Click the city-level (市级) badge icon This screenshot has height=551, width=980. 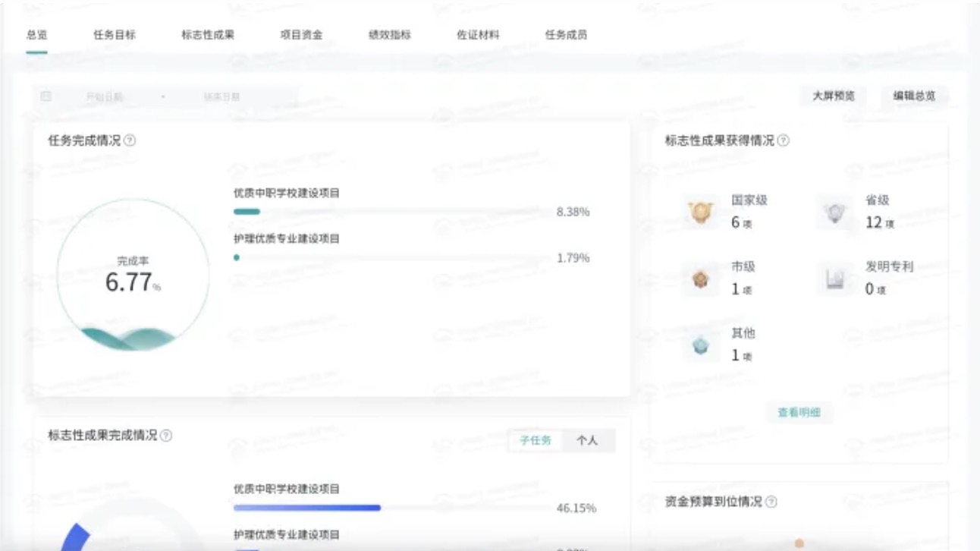pos(699,279)
